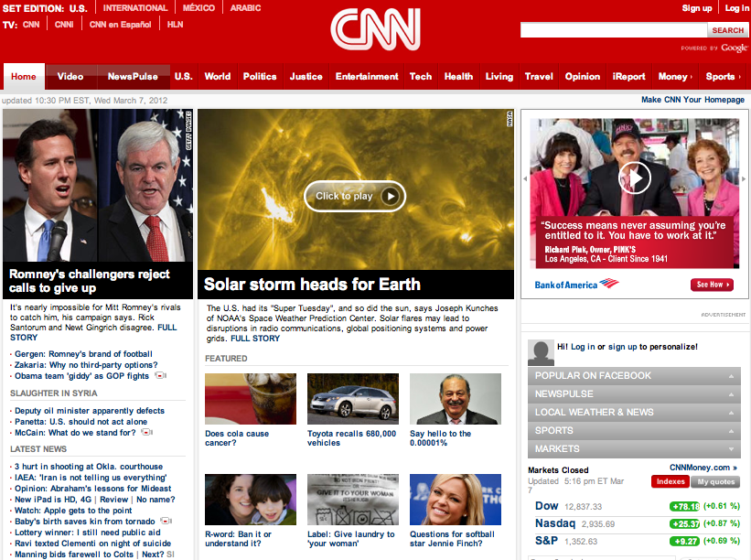Click the Log in link at top
The height and width of the screenshot is (560, 751).
[x=736, y=8]
